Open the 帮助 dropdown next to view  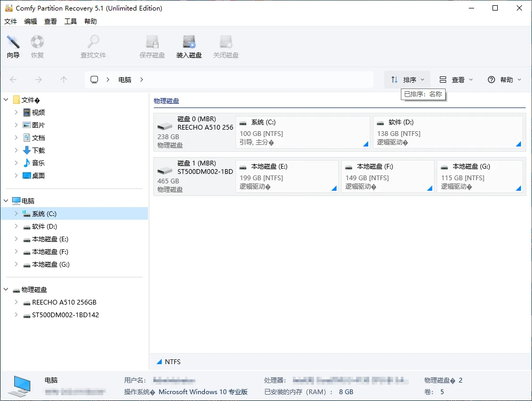coord(503,80)
